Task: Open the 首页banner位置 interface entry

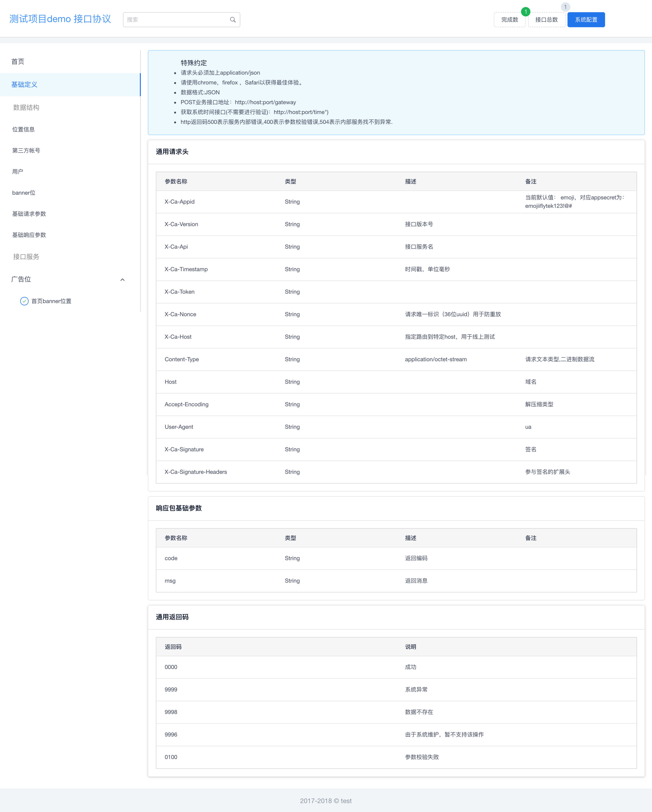Action: pyautogui.click(x=51, y=301)
